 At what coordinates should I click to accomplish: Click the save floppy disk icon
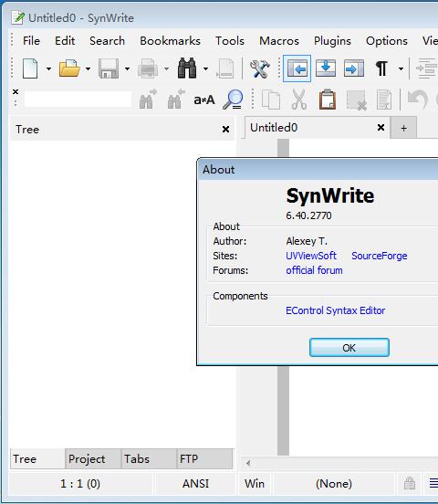point(109,68)
